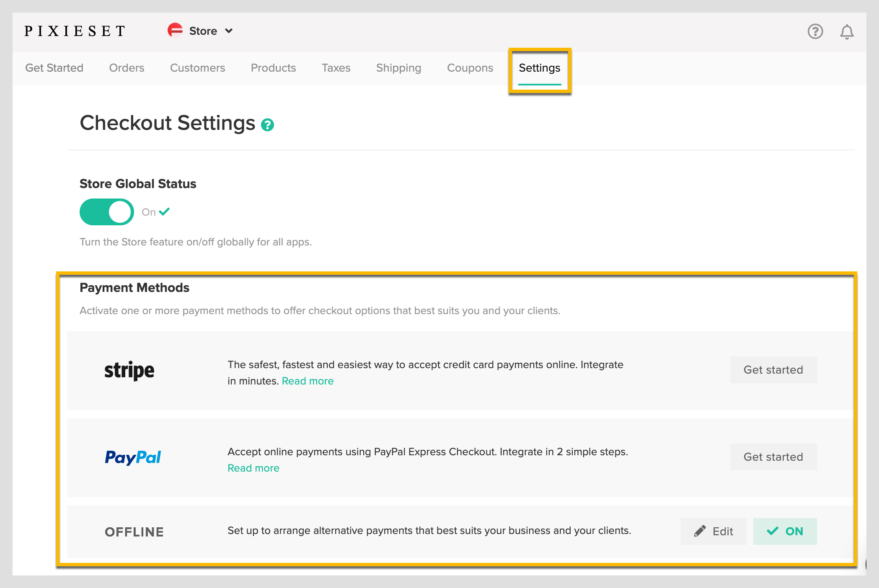The height and width of the screenshot is (588, 879).
Task: Open PayPal Read more link
Action: coord(253,468)
